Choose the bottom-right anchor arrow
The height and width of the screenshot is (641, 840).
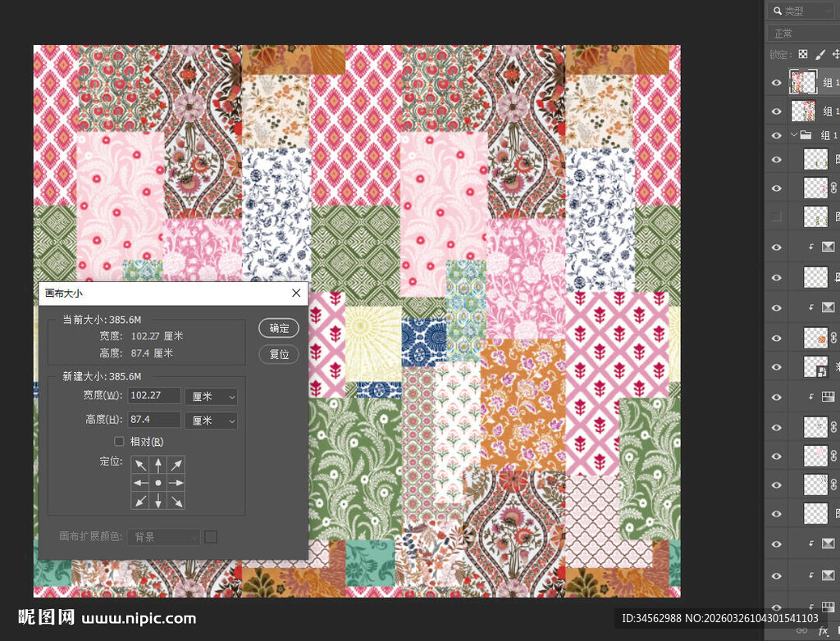(x=176, y=502)
